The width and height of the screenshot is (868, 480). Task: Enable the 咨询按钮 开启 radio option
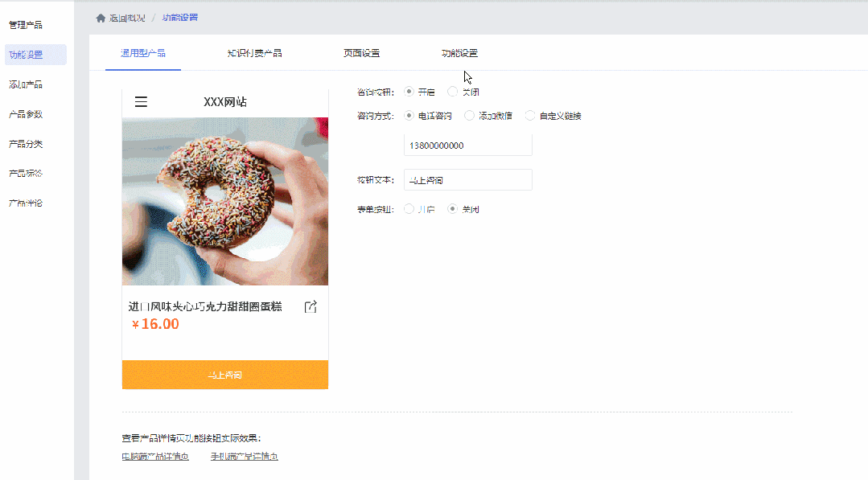(409, 92)
